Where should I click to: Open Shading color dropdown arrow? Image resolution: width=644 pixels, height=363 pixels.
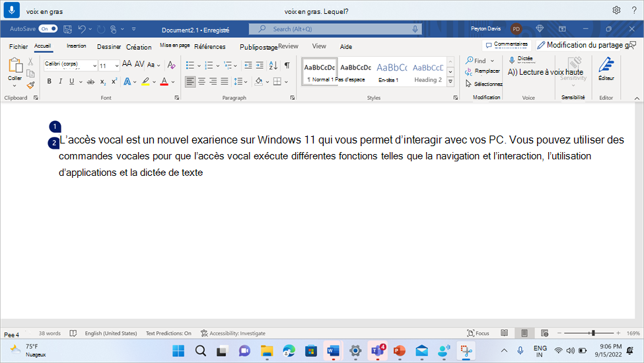(x=268, y=82)
